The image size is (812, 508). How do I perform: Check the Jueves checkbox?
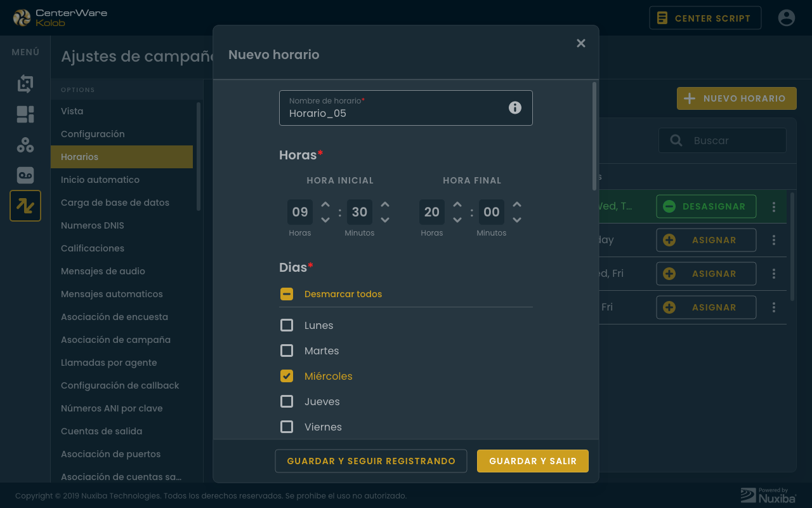(287, 401)
